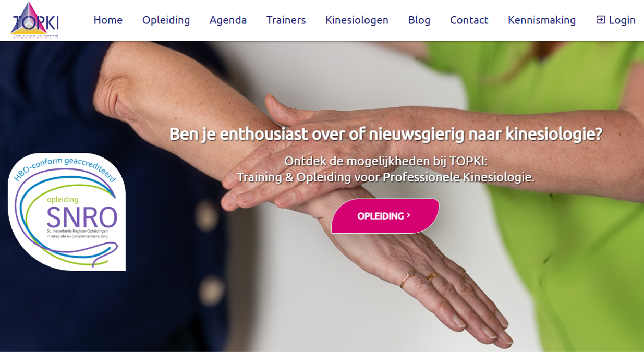Click the 'Ontdek de mogelijkheden bij TOPKI' line
The width and height of the screenshot is (644, 352).
coord(386,161)
